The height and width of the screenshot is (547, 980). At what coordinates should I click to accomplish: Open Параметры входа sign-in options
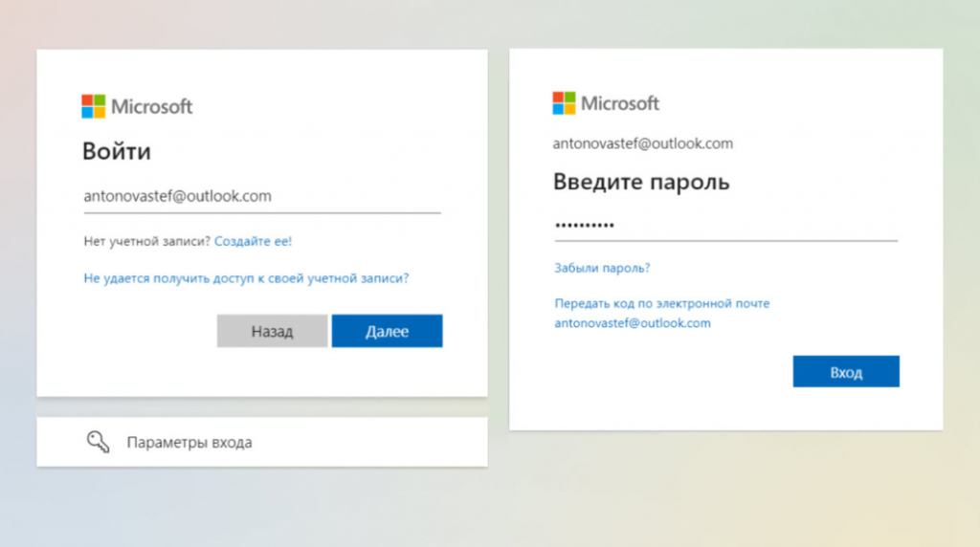click(x=262, y=442)
